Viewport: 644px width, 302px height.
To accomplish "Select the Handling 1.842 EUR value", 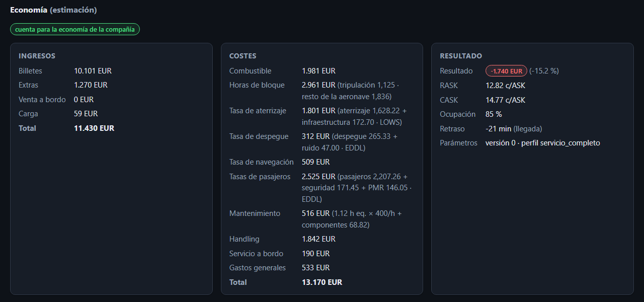I will 318,239.
